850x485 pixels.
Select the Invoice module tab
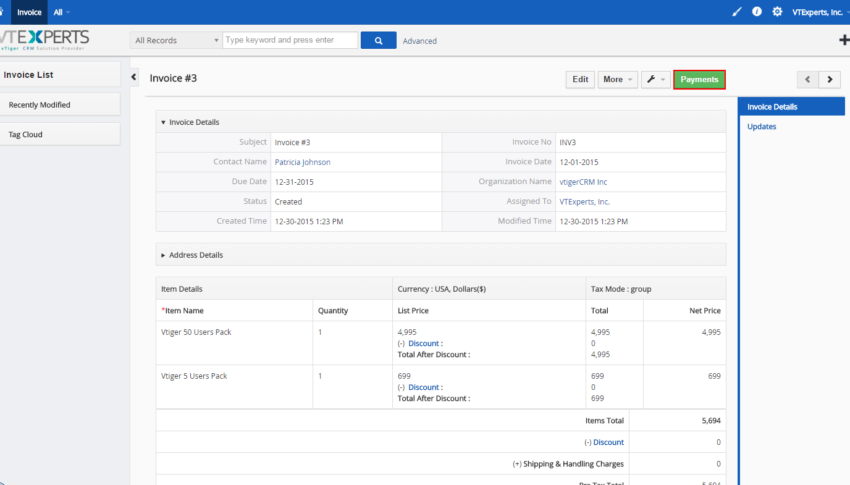click(x=29, y=12)
